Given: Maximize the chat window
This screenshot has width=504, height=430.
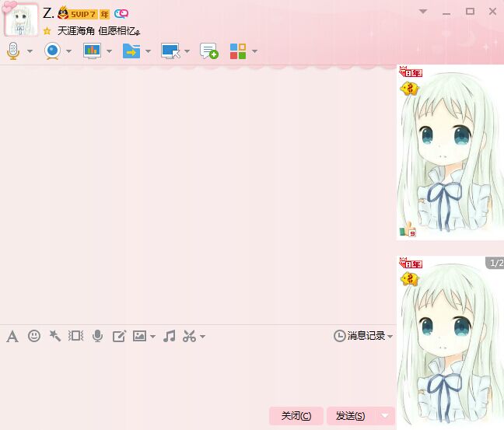Looking at the screenshot, I should (470, 12).
